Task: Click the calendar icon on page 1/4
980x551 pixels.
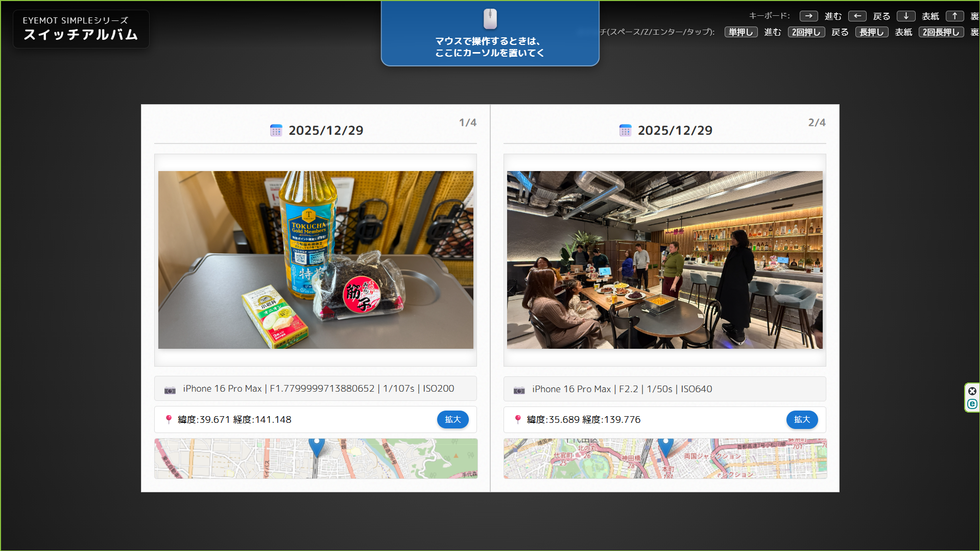Action: tap(276, 131)
